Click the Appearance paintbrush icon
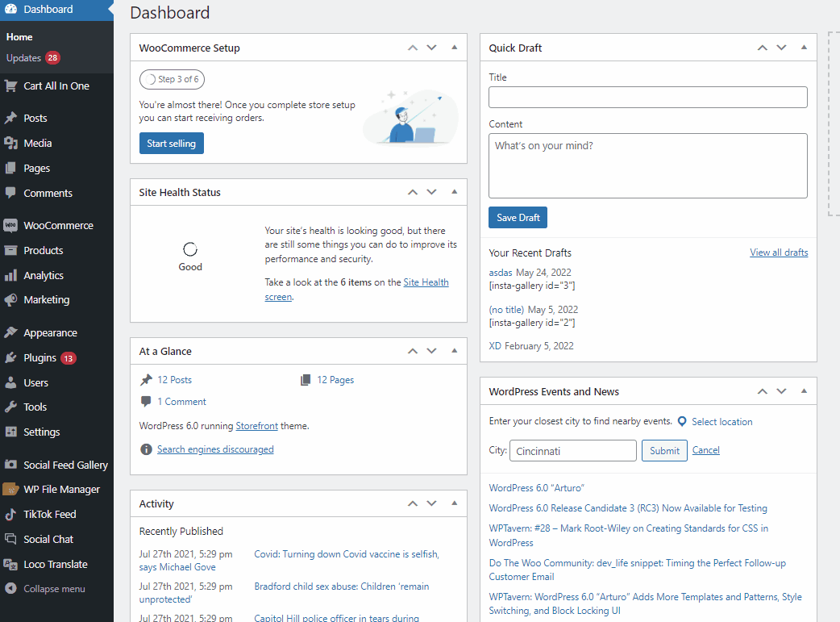Image resolution: width=840 pixels, height=622 pixels. (x=10, y=332)
